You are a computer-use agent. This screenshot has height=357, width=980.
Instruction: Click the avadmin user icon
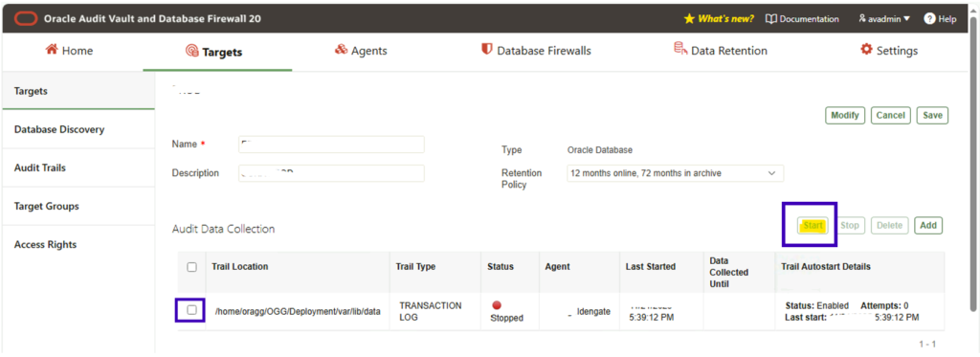coord(863,19)
